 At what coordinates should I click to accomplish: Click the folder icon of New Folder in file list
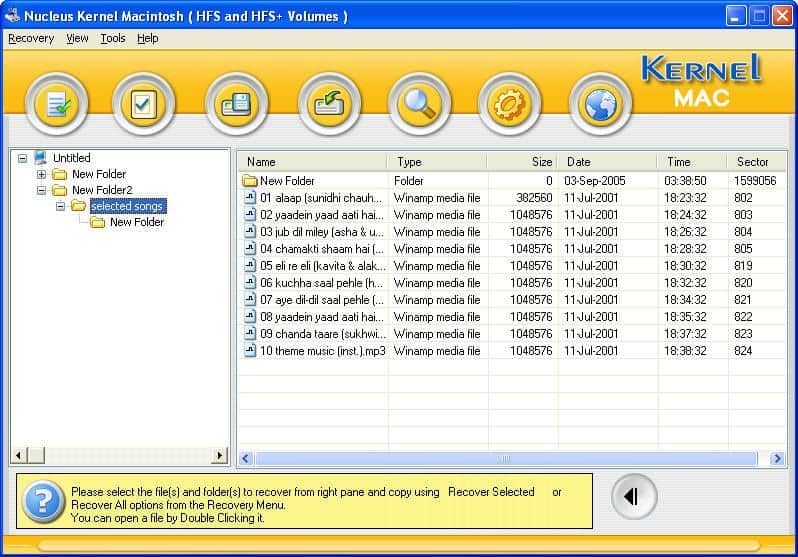click(x=250, y=181)
